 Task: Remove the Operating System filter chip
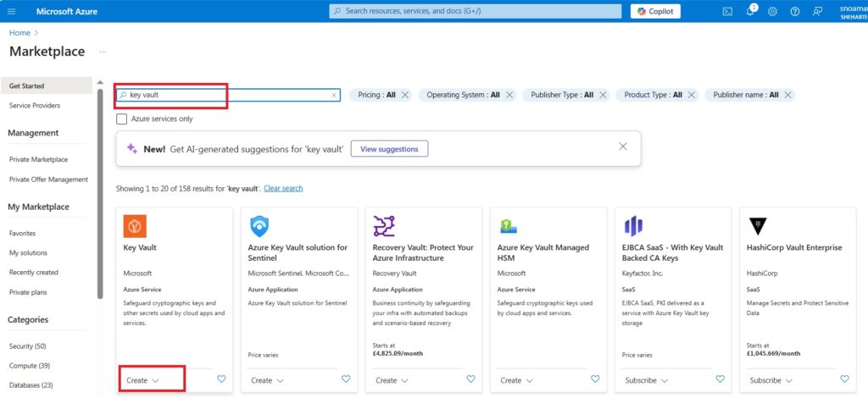coord(509,95)
